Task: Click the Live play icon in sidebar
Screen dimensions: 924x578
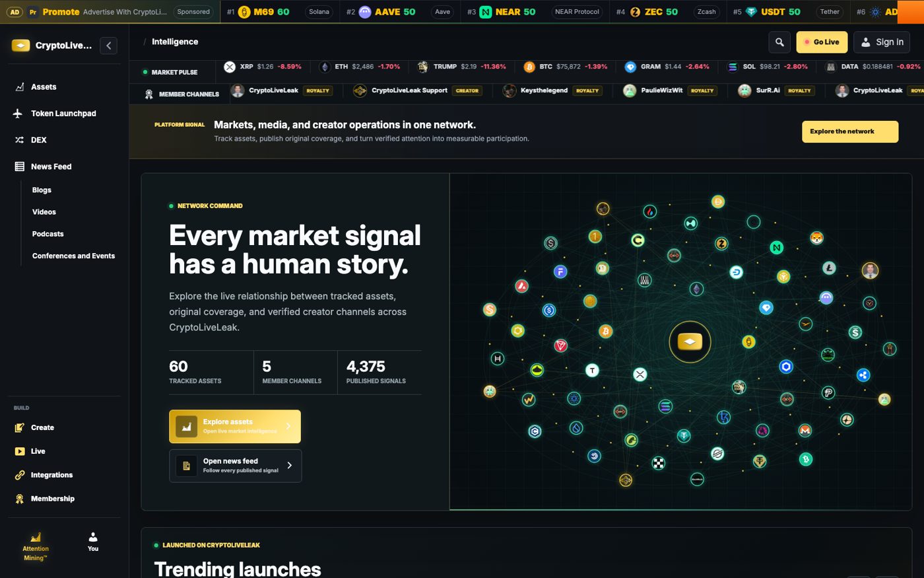Action: (x=20, y=451)
